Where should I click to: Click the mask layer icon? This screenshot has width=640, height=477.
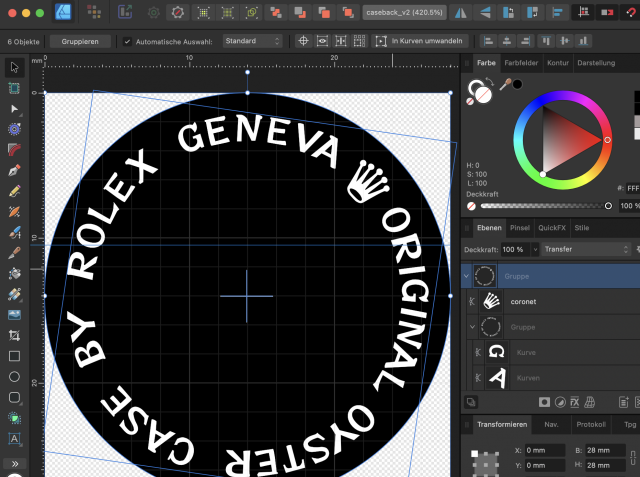pos(544,402)
